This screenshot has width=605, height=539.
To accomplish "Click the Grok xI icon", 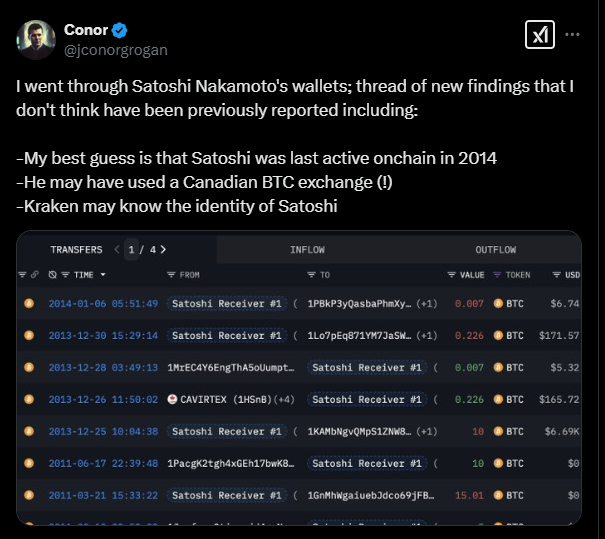I will tap(539, 35).
